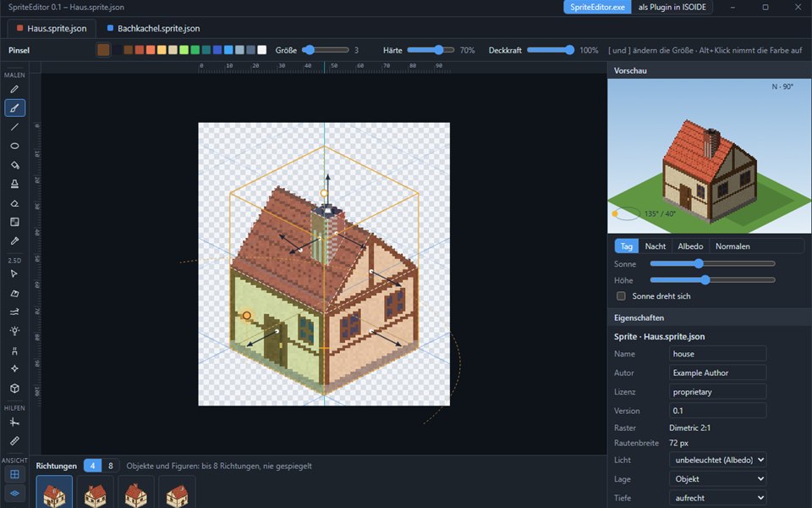Click the 'N · 90°' label in preview
Screen dimensions: 812x508
click(782, 86)
